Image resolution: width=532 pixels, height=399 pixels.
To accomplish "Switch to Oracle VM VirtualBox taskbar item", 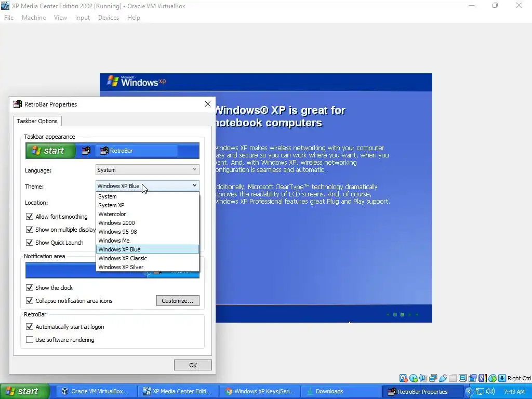I will [x=96, y=391].
